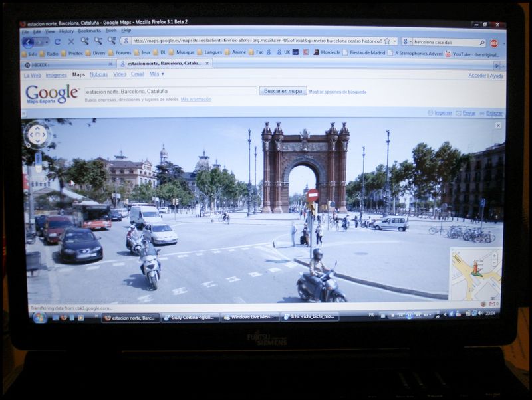The height and width of the screenshot is (400, 532).
Task: Stop page loading with the X icon
Action: pos(71,41)
